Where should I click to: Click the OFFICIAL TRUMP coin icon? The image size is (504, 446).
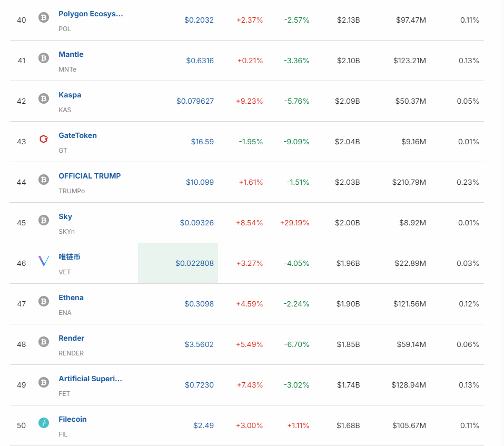(44, 180)
